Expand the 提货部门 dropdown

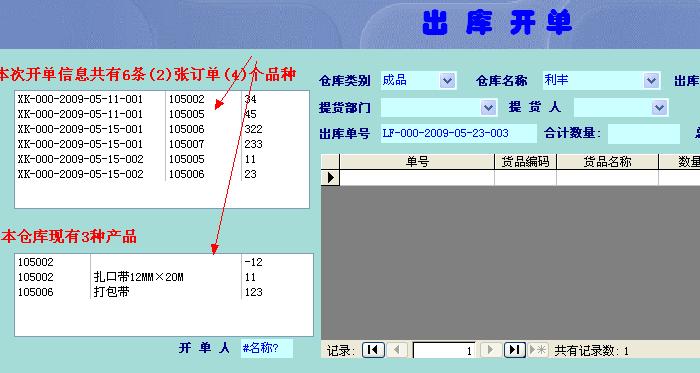pos(488,108)
